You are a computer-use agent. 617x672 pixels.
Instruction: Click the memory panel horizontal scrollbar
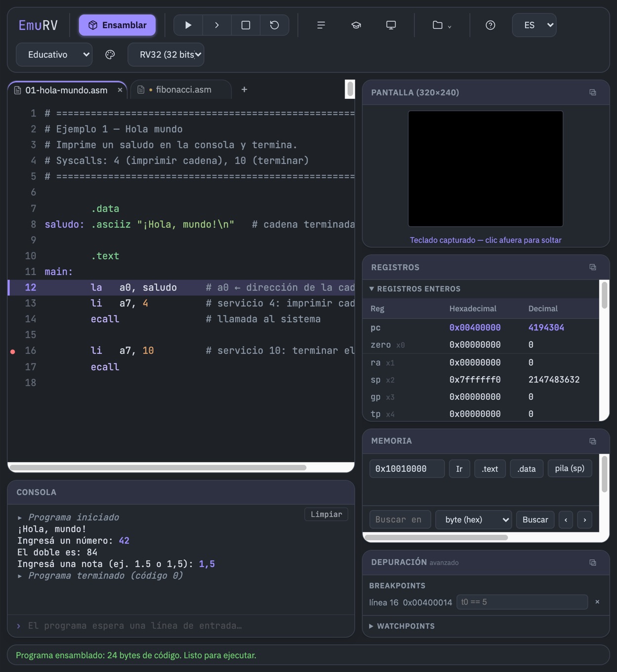[x=437, y=537]
